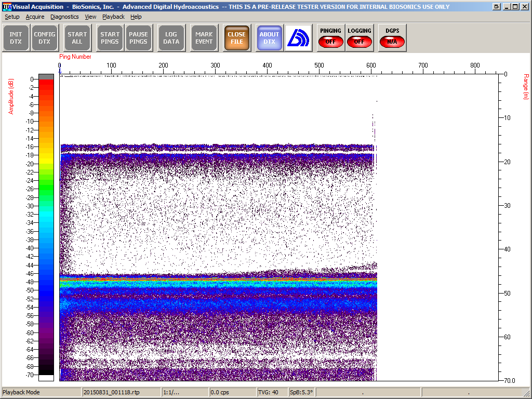
Task: Close the Visual Acquisition window
Action: tap(525, 6)
